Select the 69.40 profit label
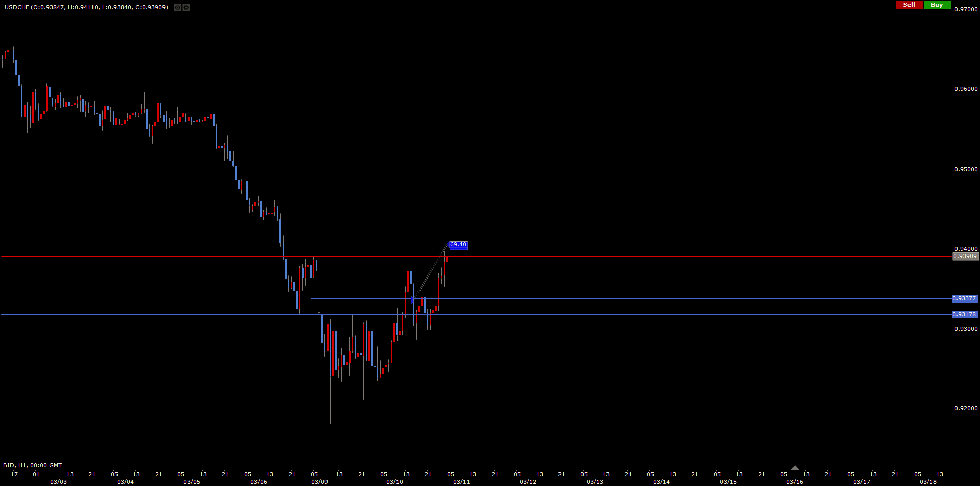Image resolution: width=980 pixels, height=486 pixels. pos(458,245)
